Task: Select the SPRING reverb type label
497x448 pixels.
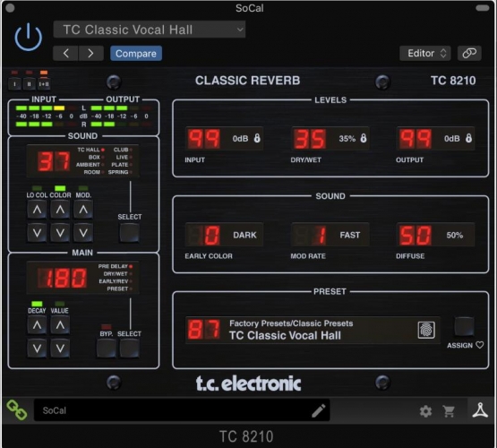Action: 118,172
